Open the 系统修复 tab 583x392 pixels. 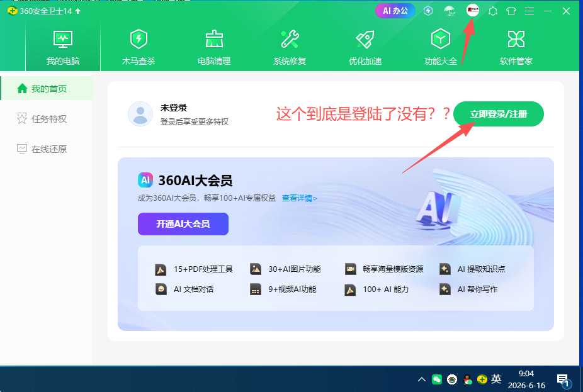tap(290, 48)
